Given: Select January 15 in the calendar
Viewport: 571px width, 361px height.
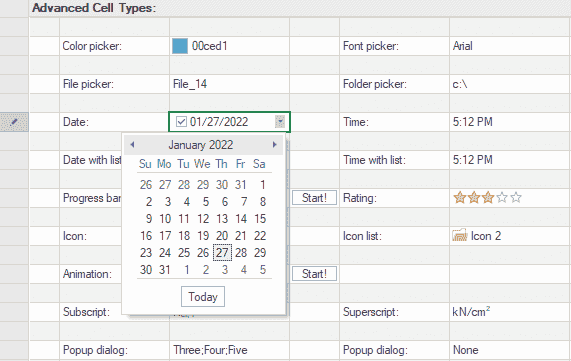Looking at the screenshot, I should [x=260, y=219].
